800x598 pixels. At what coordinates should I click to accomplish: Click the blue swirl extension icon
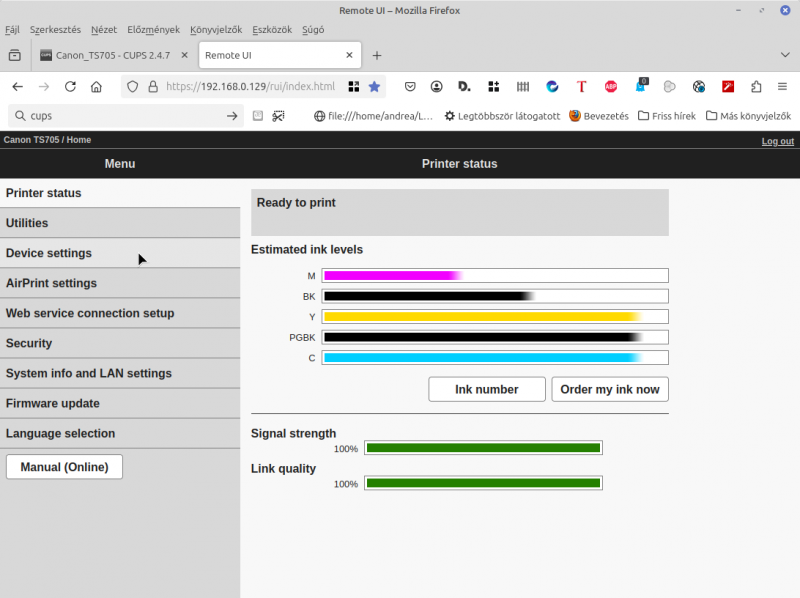(552, 87)
